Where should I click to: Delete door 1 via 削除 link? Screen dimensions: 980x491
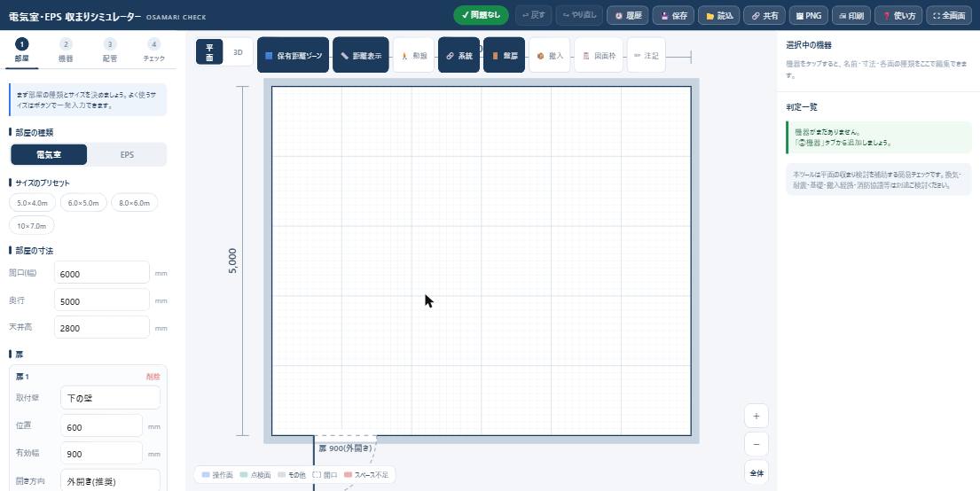(x=153, y=377)
